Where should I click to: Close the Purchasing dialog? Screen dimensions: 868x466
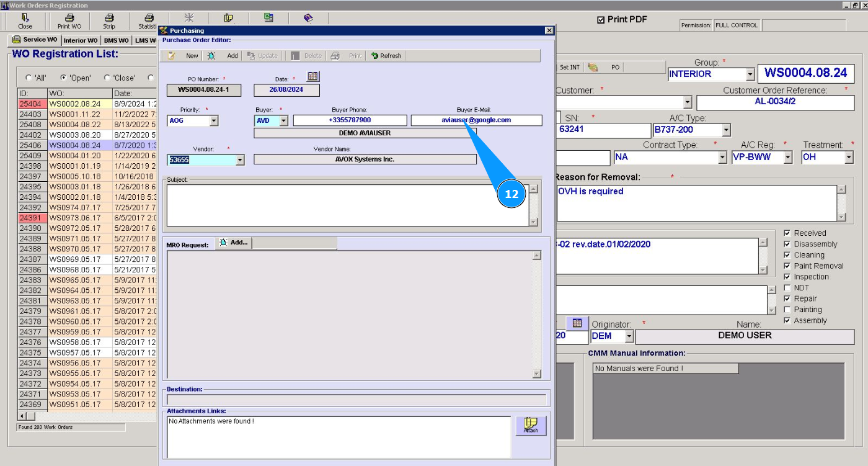click(549, 30)
